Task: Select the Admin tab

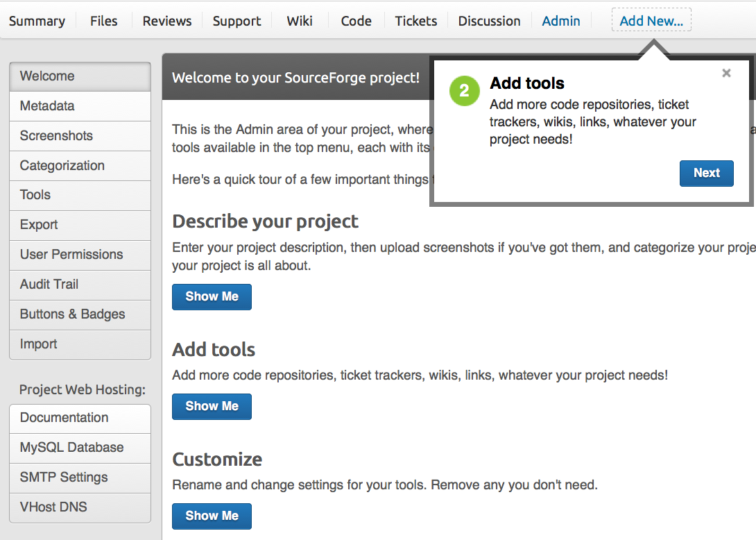Action: point(560,21)
